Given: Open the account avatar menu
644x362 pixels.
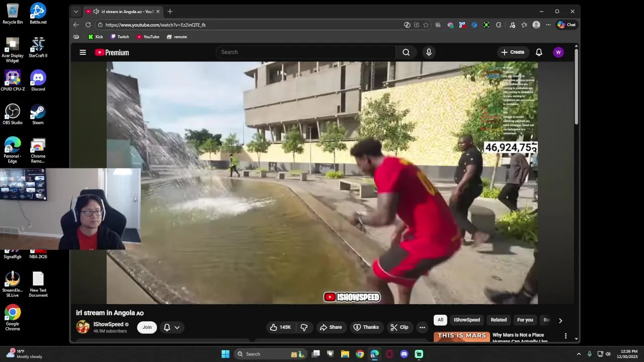Looking at the screenshot, I should 558,52.
